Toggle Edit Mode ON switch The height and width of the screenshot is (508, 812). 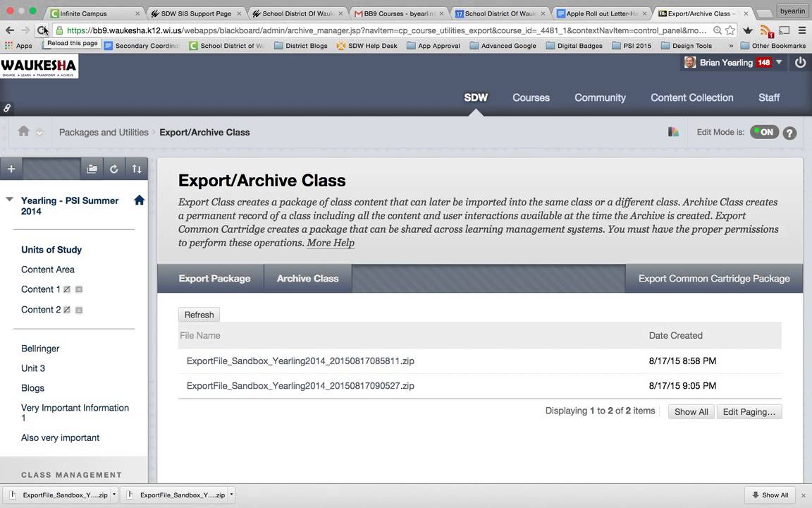764,132
